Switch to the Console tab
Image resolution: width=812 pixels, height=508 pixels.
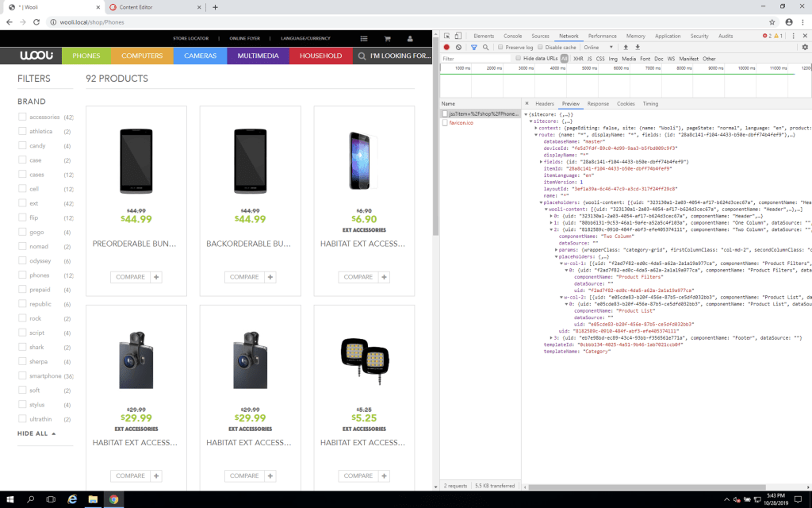[513, 36]
